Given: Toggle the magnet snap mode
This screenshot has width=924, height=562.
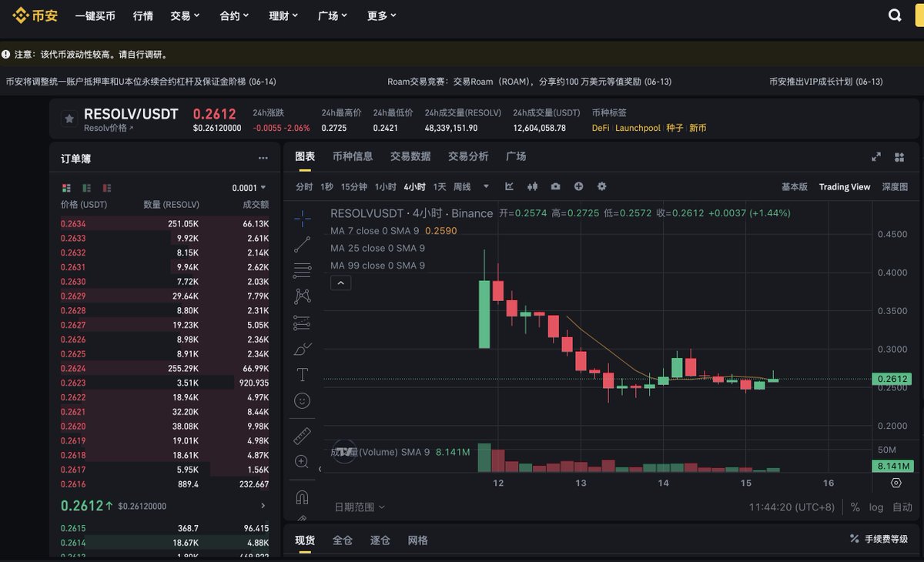Looking at the screenshot, I should pyautogui.click(x=302, y=497).
